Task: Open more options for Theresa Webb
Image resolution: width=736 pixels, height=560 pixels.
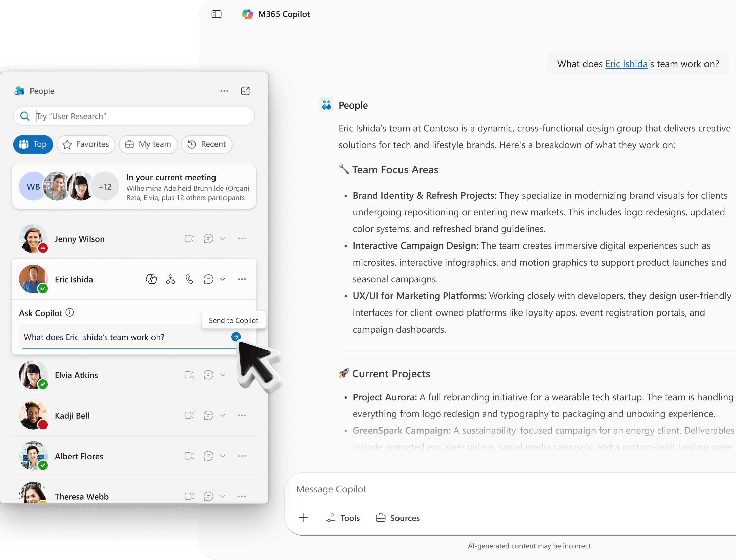Action: tap(242, 497)
